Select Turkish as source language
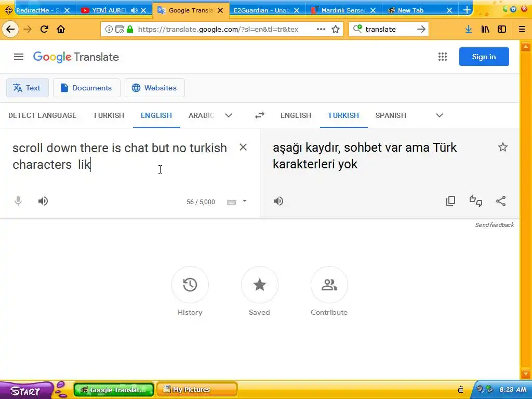The image size is (532, 399). [x=109, y=116]
